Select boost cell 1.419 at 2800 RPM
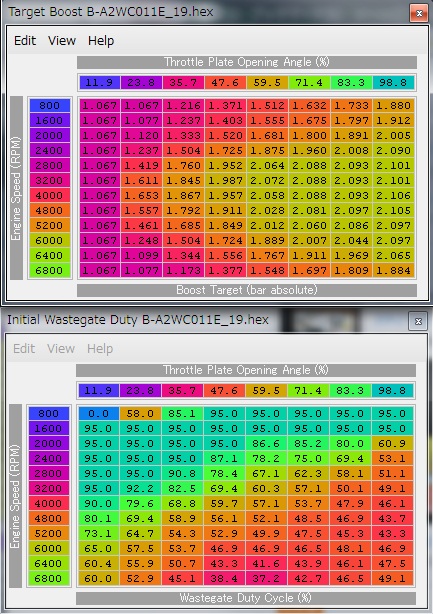This screenshot has height=614, width=433. pyautogui.click(x=141, y=165)
